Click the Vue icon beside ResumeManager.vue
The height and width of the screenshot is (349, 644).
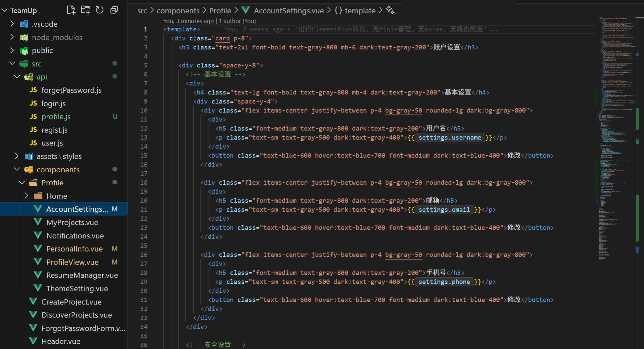pos(38,275)
